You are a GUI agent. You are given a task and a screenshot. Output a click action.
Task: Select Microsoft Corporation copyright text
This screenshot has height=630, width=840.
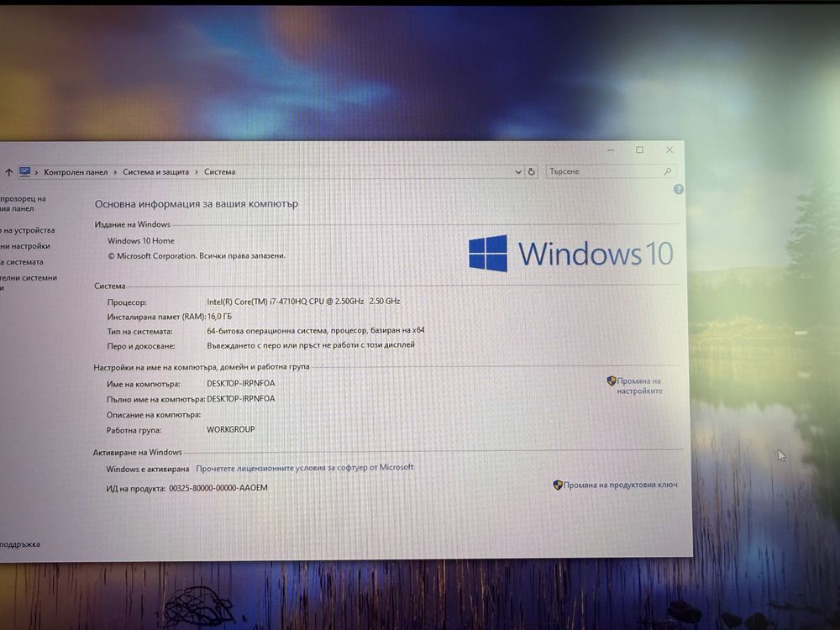pos(197,256)
